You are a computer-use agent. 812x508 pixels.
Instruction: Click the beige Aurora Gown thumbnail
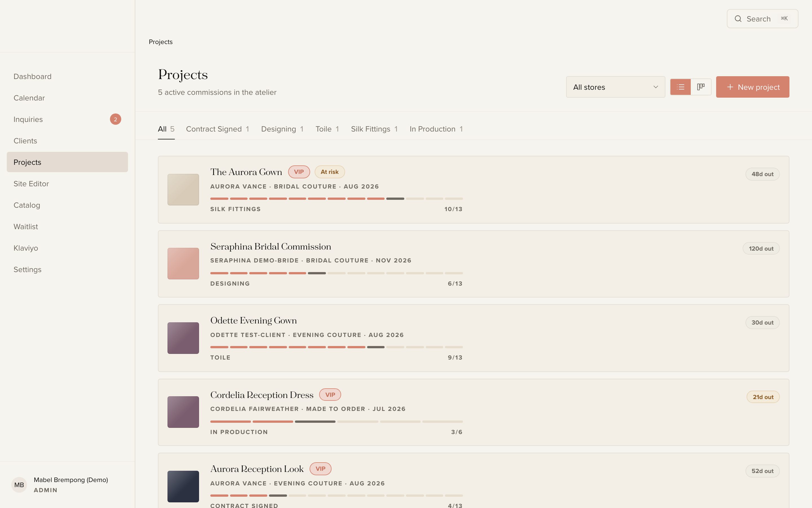click(183, 189)
